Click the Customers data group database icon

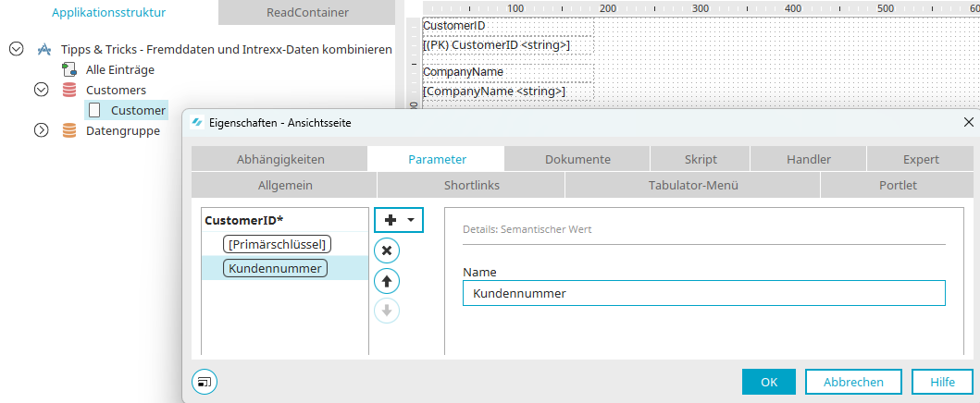coord(69,90)
